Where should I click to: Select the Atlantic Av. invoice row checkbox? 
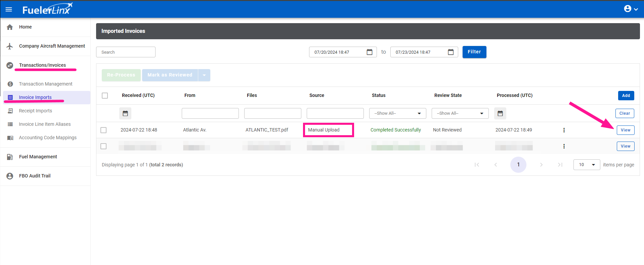[103, 130]
